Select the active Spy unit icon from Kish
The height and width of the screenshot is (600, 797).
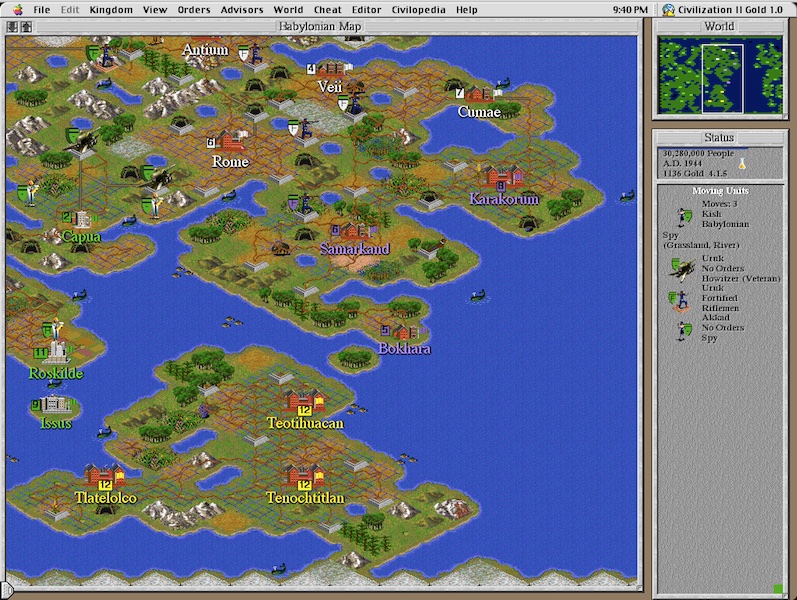683,217
